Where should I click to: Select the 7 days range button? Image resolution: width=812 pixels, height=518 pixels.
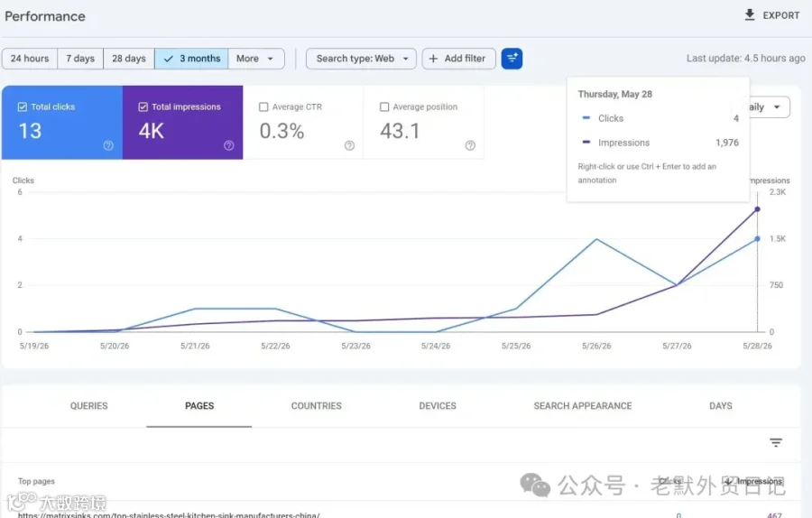click(80, 59)
